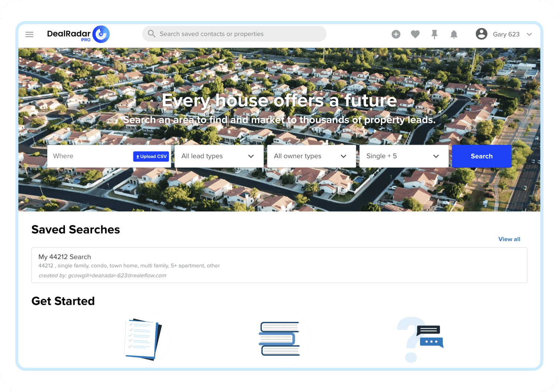The height and width of the screenshot is (392, 559).
Task: Click the DealRadar Pro logo
Action: pos(78,35)
